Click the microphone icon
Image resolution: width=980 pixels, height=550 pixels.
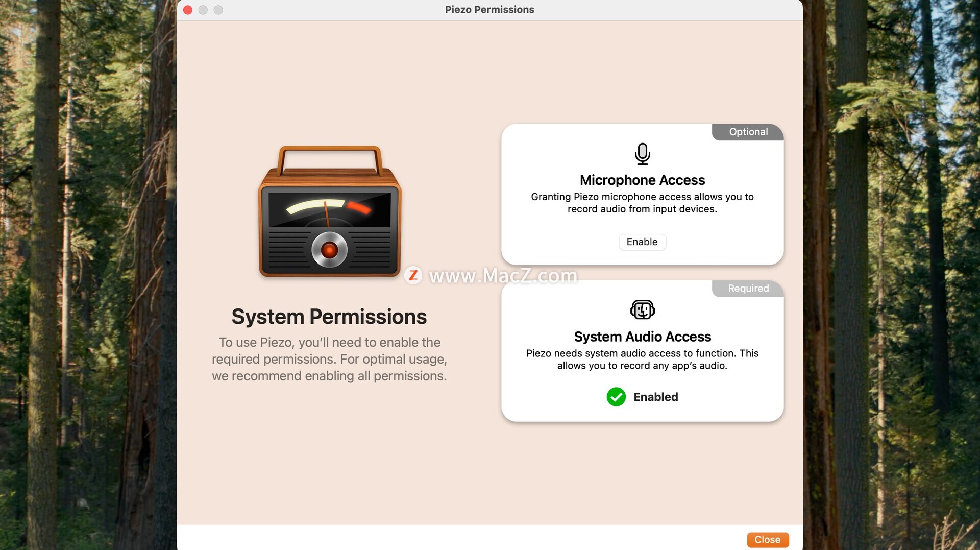pos(642,154)
